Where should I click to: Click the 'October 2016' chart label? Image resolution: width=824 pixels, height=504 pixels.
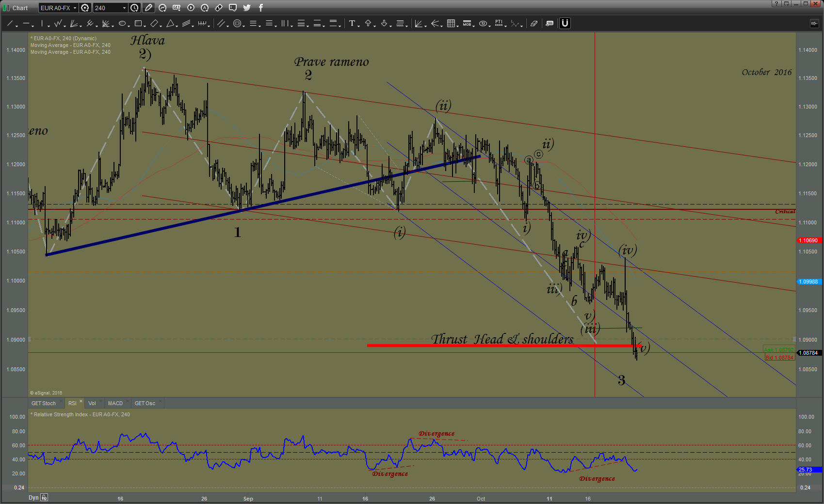[x=766, y=72]
